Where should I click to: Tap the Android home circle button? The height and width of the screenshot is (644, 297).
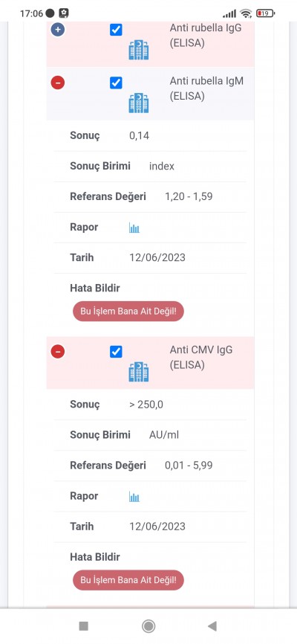click(148, 626)
